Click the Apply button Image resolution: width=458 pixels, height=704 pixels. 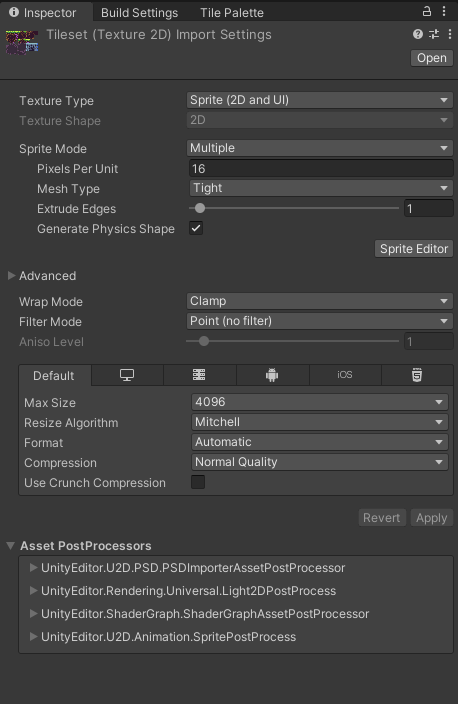(x=432, y=518)
